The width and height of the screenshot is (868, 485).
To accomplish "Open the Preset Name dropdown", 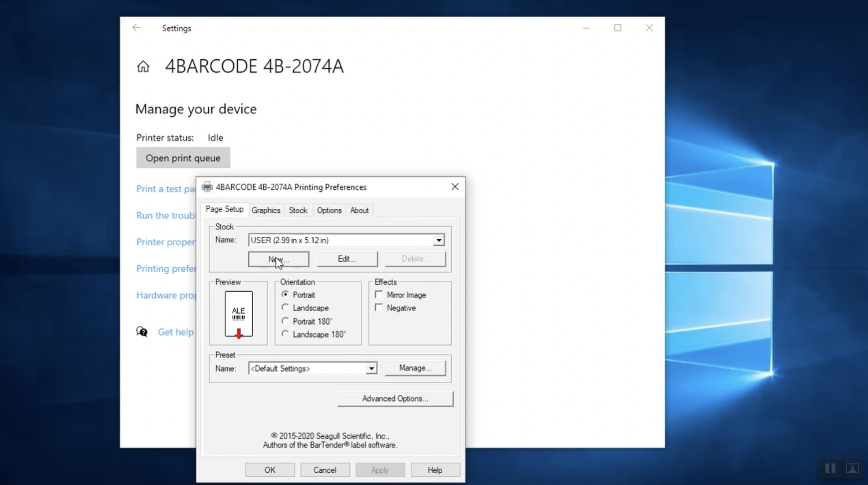I will 371,368.
